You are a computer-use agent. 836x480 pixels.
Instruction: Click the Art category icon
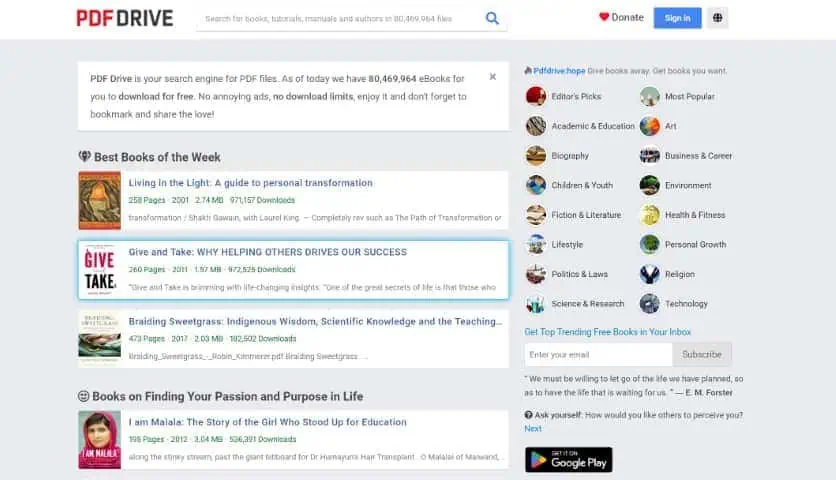[x=649, y=126]
